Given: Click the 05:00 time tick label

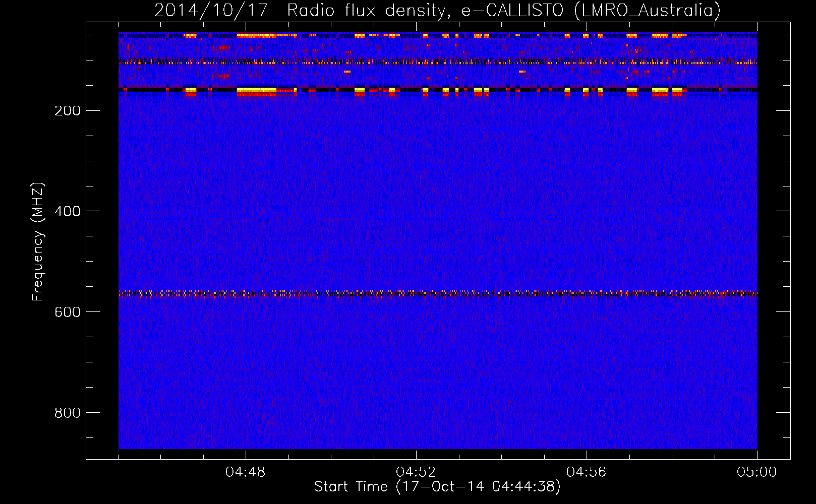Looking at the screenshot, I should point(757,472).
